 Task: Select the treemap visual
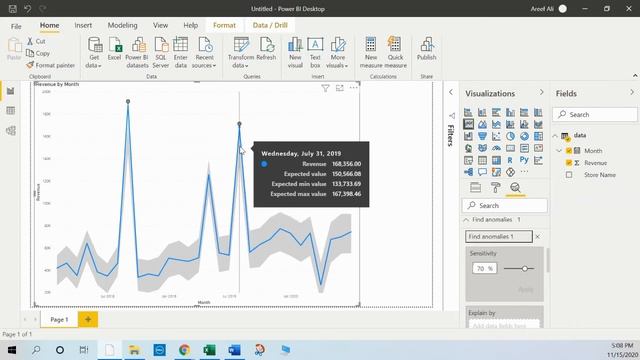538,136
